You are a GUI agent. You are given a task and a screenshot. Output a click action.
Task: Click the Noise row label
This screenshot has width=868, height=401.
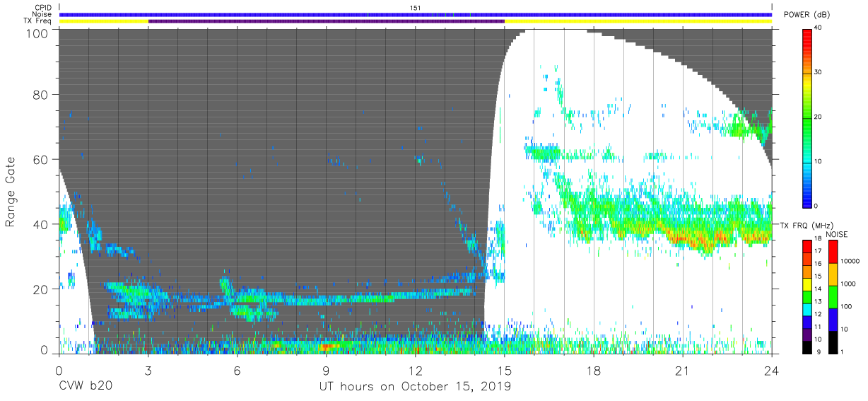click(43, 14)
